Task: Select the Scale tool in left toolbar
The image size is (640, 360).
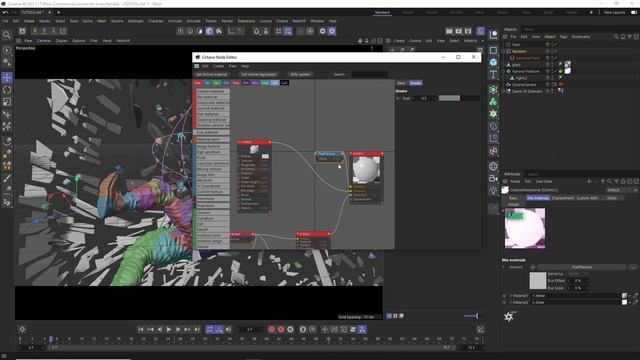Action: (7, 102)
